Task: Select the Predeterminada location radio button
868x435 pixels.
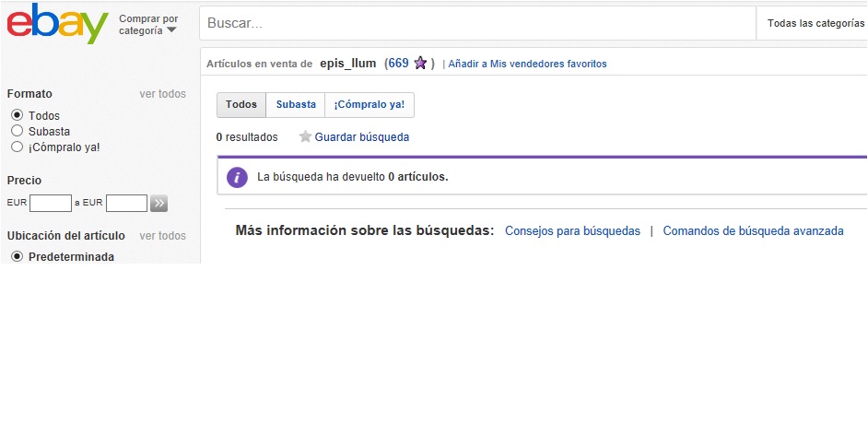Action: click(x=18, y=257)
